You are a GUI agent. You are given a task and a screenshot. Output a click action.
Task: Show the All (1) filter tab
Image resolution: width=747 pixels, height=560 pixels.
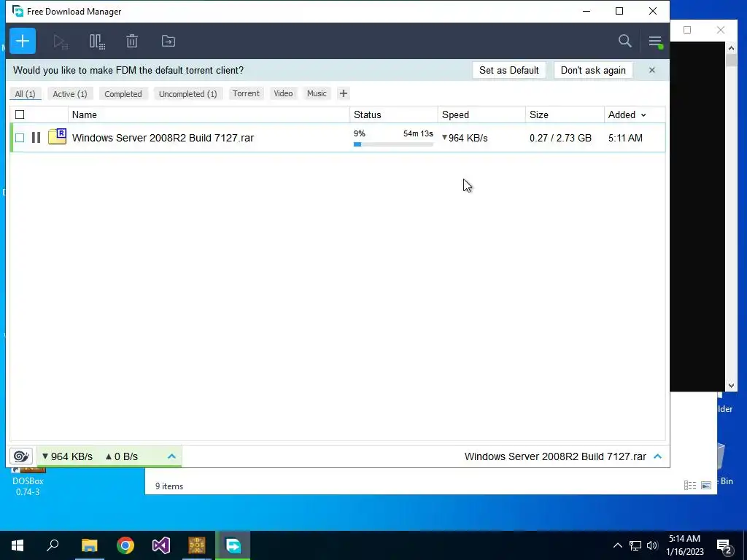tap(25, 94)
